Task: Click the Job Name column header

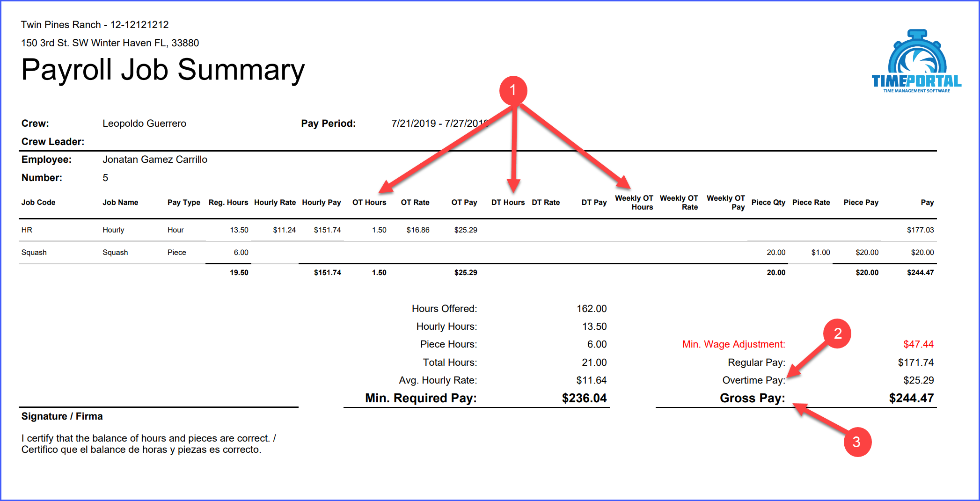Action: (120, 203)
